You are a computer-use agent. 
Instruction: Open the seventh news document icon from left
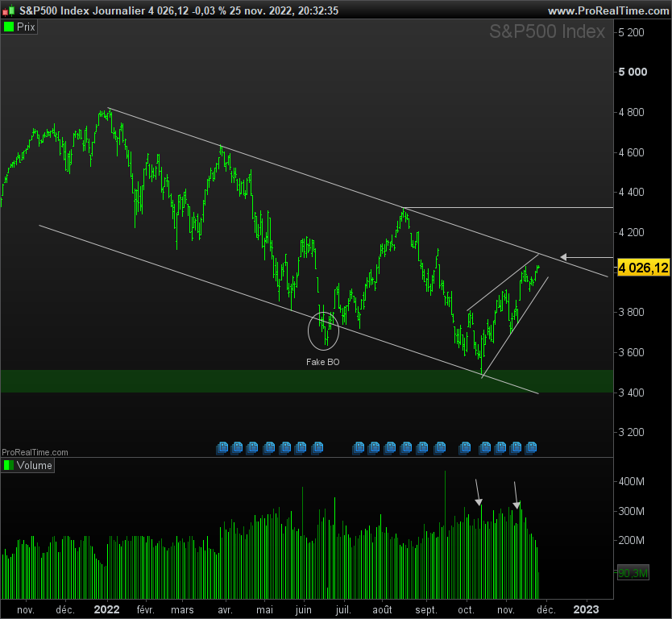(317, 448)
